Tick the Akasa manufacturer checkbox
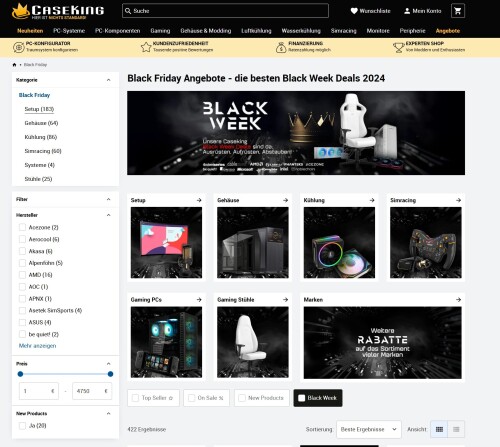The height and width of the screenshot is (447, 500). pyautogui.click(x=22, y=251)
